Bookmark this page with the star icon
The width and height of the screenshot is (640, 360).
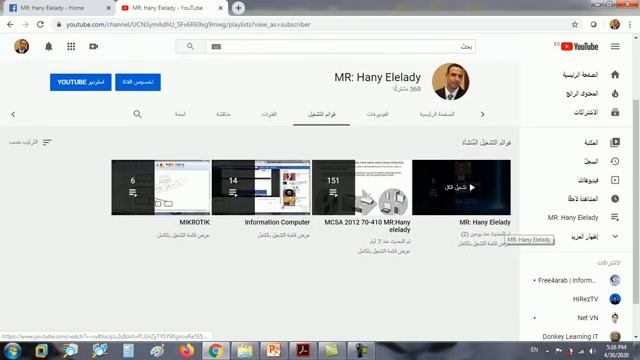[575, 24]
